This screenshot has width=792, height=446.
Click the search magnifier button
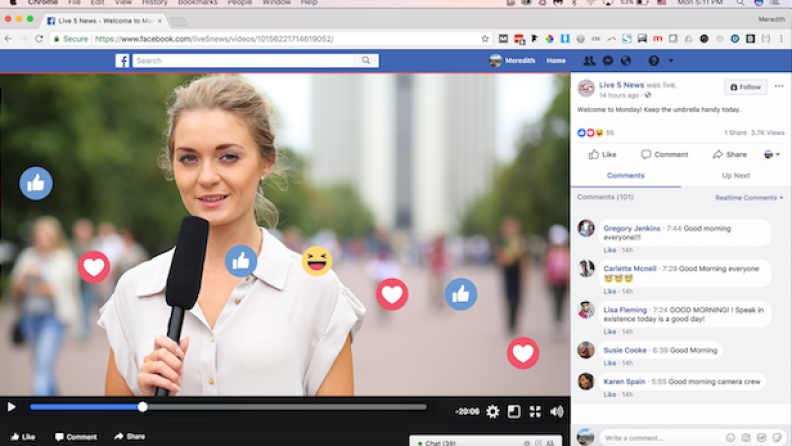366,61
